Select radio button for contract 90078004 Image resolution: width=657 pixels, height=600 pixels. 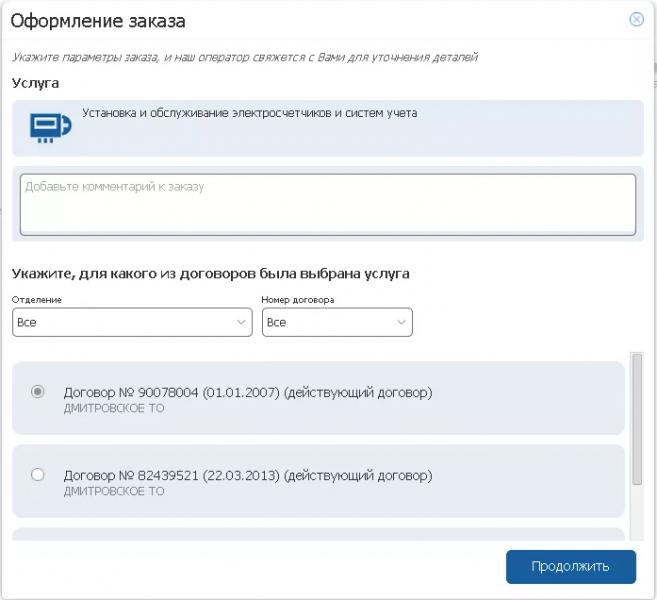tap(38, 392)
